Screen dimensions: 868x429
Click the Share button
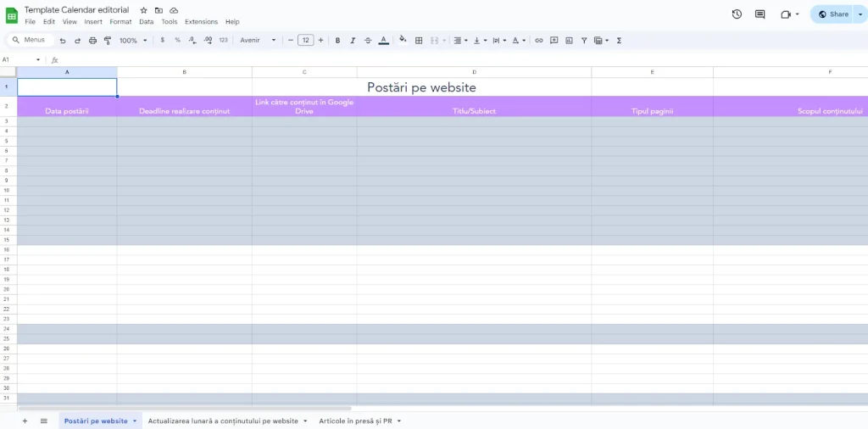click(x=832, y=14)
